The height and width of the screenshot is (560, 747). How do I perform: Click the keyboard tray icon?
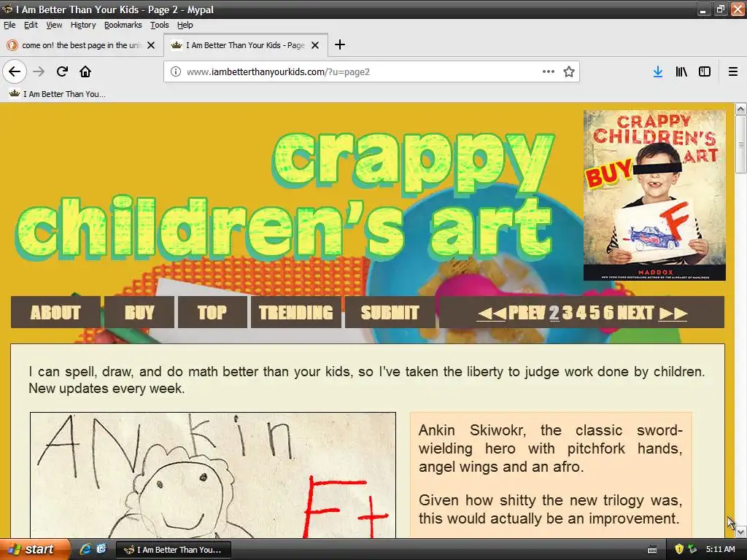pos(653,550)
